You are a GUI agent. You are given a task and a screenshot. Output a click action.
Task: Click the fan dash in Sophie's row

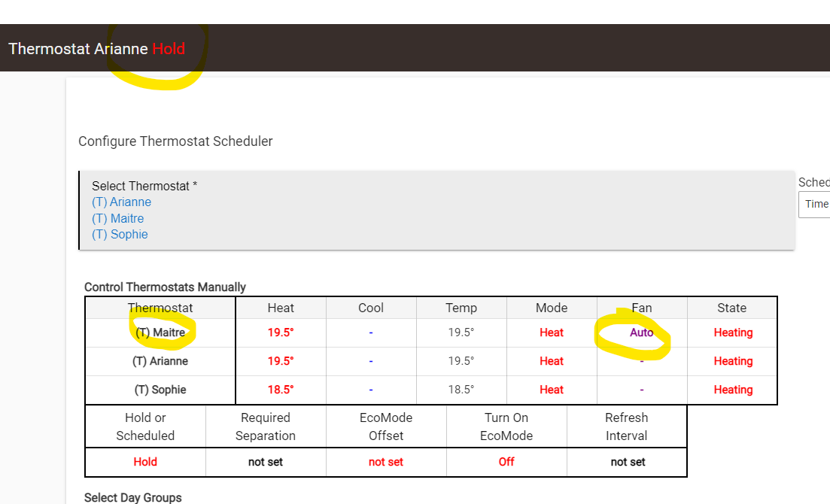coord(642,390)
